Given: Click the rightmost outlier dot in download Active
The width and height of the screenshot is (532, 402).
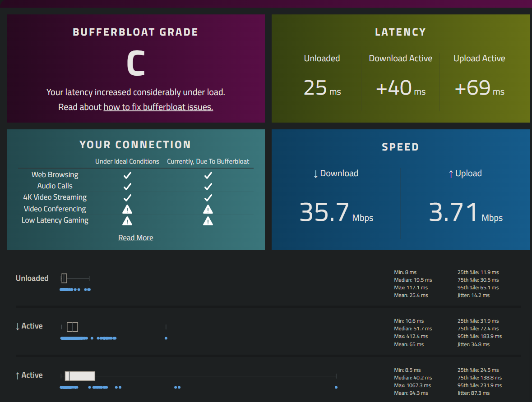Looking at the screenshot, I should point(166,338).
